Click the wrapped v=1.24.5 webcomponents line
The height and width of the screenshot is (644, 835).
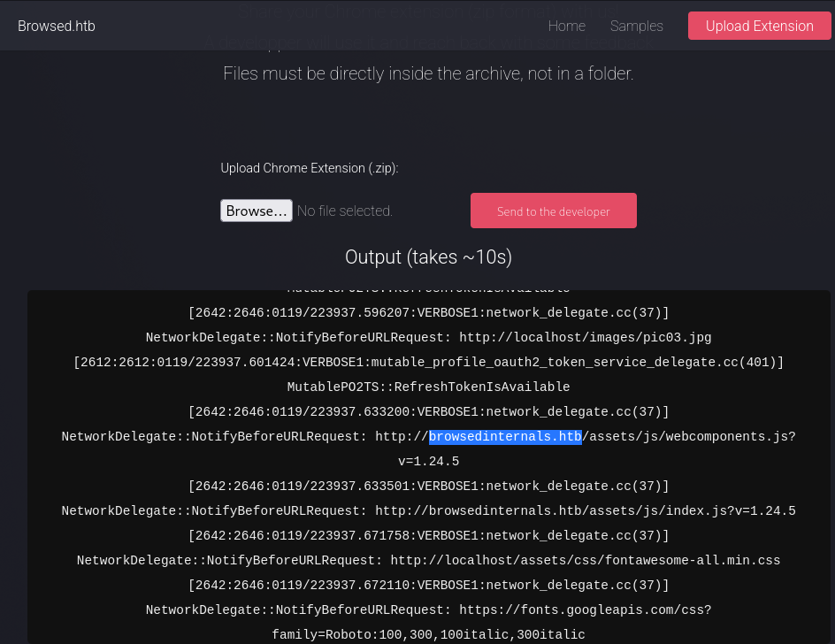coord(428,461)
